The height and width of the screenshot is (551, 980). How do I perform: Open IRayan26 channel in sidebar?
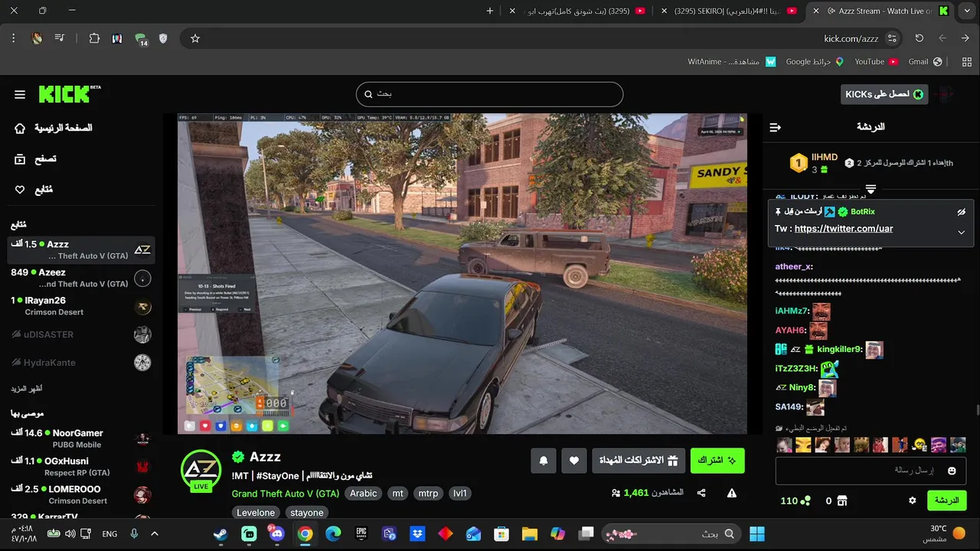coord(81,306)
